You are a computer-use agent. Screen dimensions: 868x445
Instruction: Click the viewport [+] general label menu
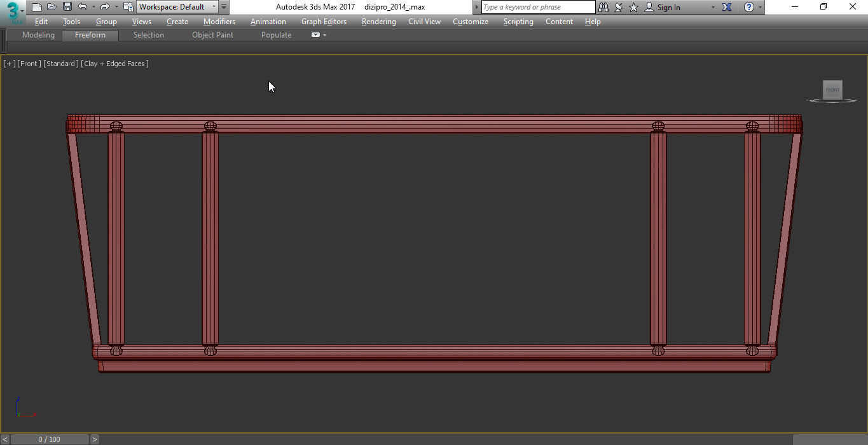tap(10, 64)
